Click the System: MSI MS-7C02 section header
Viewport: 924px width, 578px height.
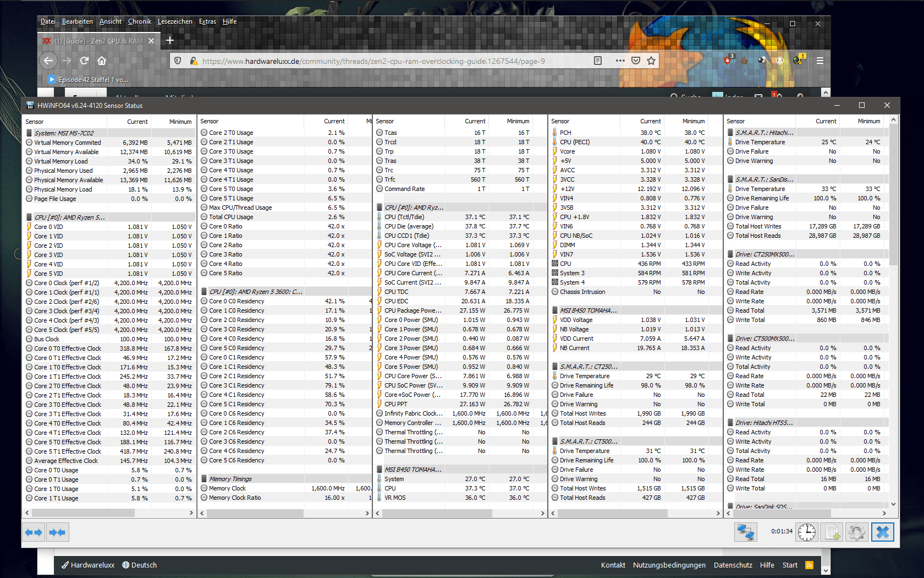[109, 133]
